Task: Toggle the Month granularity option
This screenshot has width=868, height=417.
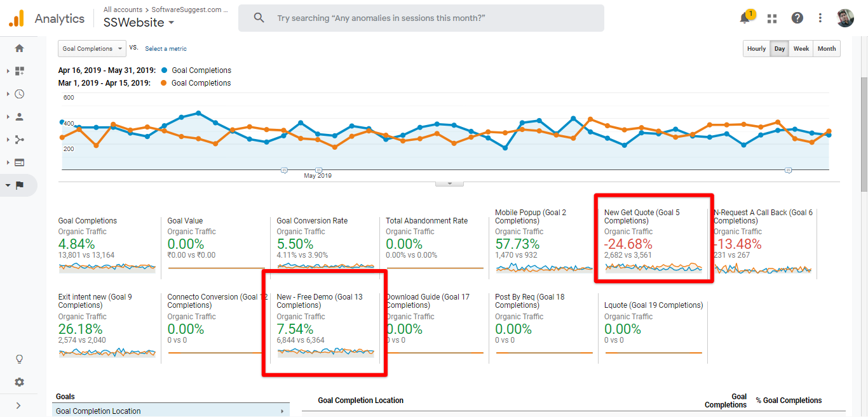Action: [x=826, y=48]
